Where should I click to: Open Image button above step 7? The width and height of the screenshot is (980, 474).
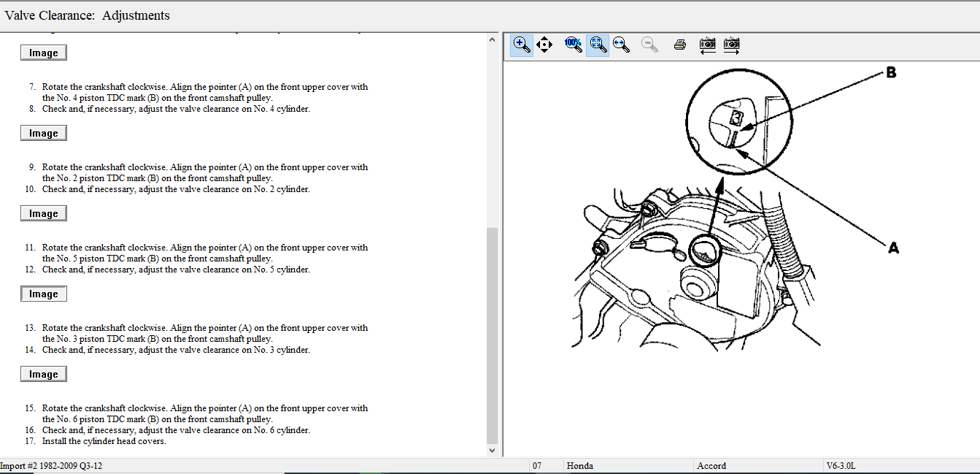point(44,53)
